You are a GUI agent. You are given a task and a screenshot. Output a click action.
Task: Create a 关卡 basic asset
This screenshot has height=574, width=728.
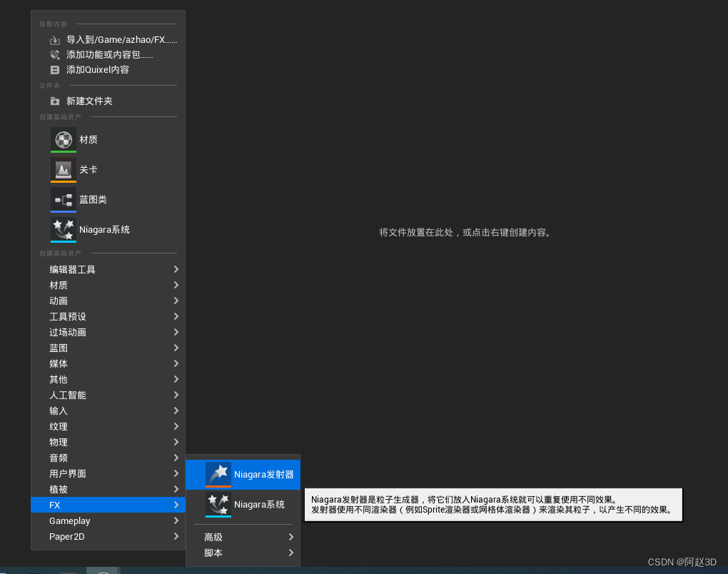click(x=108, y=170)
